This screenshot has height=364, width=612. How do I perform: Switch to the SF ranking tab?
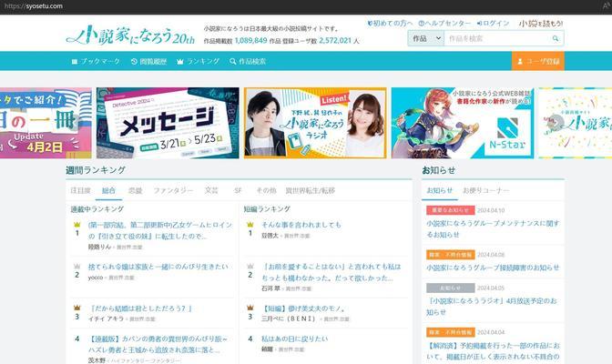[x=238, y=190]
